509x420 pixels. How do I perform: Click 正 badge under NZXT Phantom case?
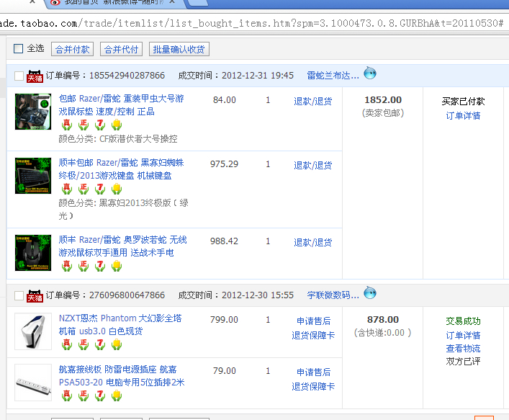(x=84, y=344)
